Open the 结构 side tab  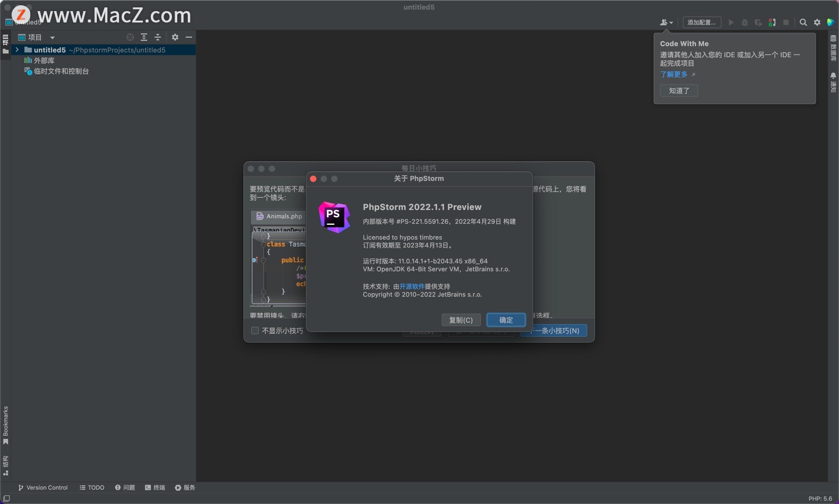pyautogui.click(x=5, y=465)
